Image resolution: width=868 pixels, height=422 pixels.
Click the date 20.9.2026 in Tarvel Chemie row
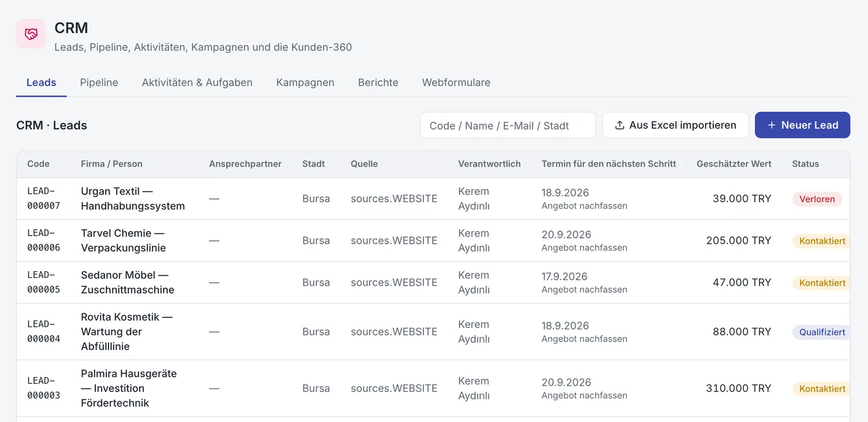click(567, 234)
